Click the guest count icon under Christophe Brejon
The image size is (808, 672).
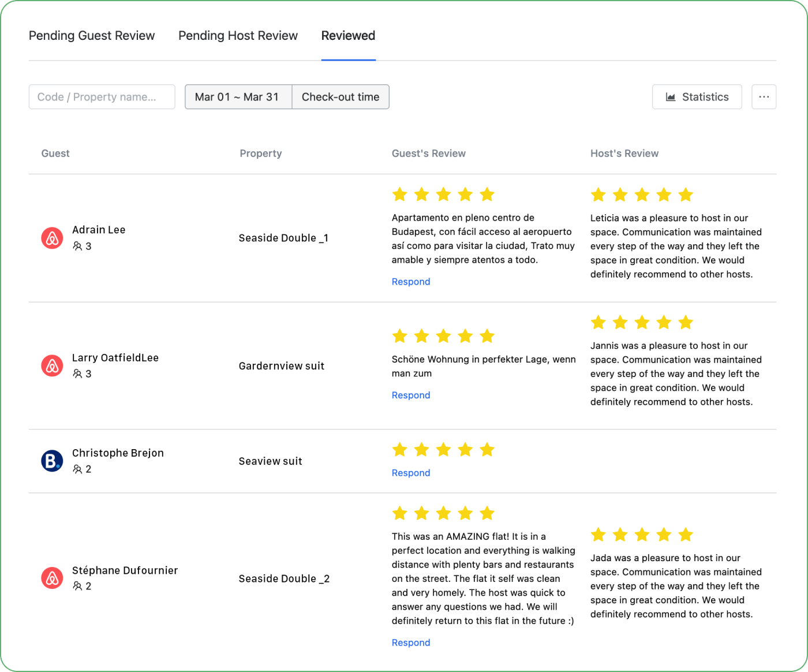(77, 469)
